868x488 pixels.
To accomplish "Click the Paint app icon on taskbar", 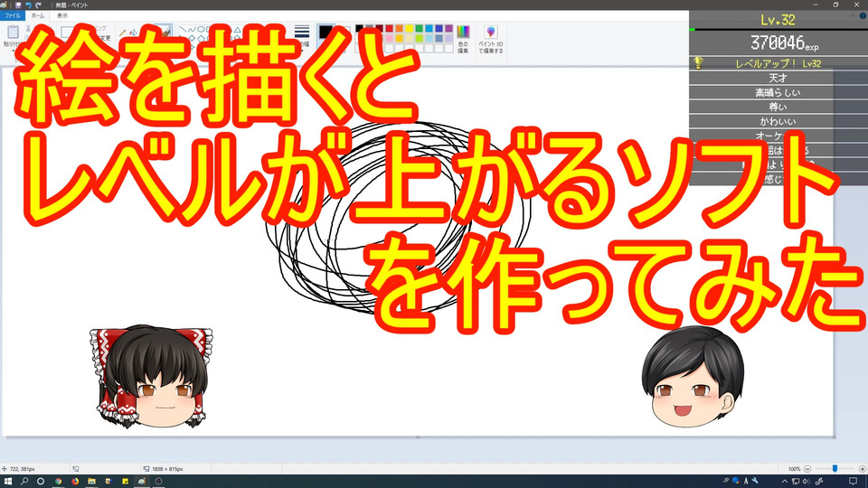I will click(142, 482).
